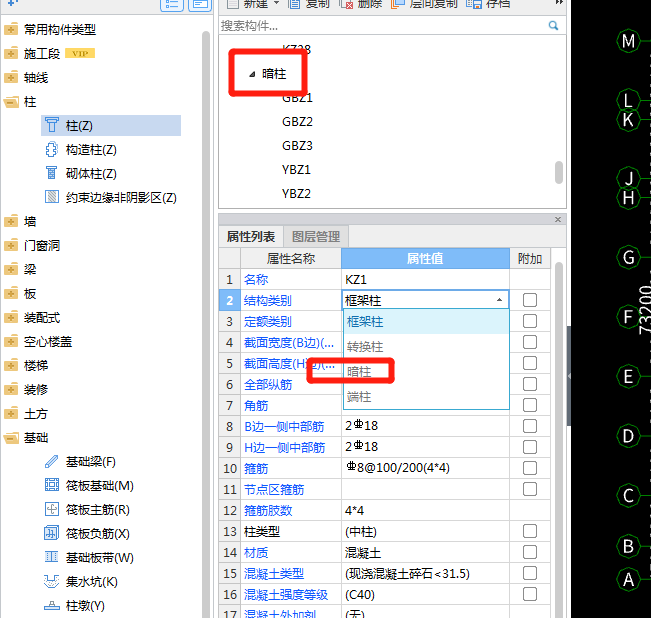Tick the 附加 checkbox for H边一侧中部筋

(x=530, y=447)
